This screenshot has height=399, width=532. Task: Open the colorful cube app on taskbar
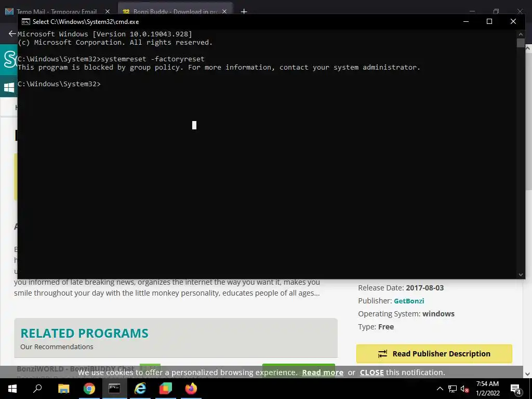point(166,389)
